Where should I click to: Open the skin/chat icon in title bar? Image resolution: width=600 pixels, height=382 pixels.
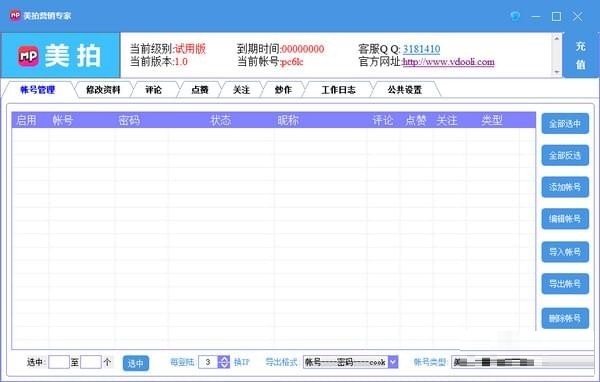tap(515, 16)
